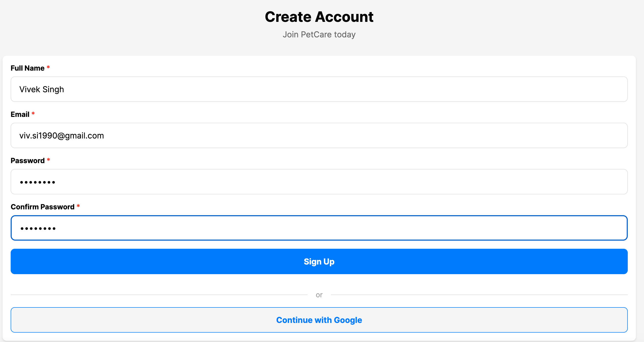
Task: Click the Password label
Action: (27, 161)
